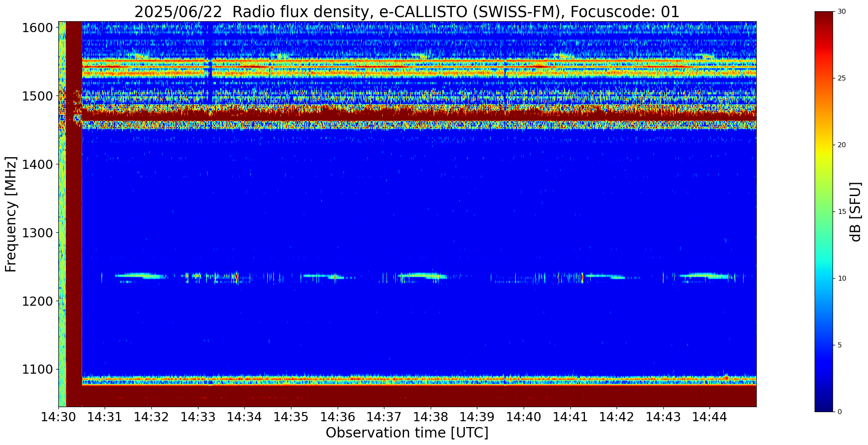This screenshot has height=445, width=868.
Task: Click the 'Frequency [MHz]' y-axis label
Action: [x=11, y=214]
